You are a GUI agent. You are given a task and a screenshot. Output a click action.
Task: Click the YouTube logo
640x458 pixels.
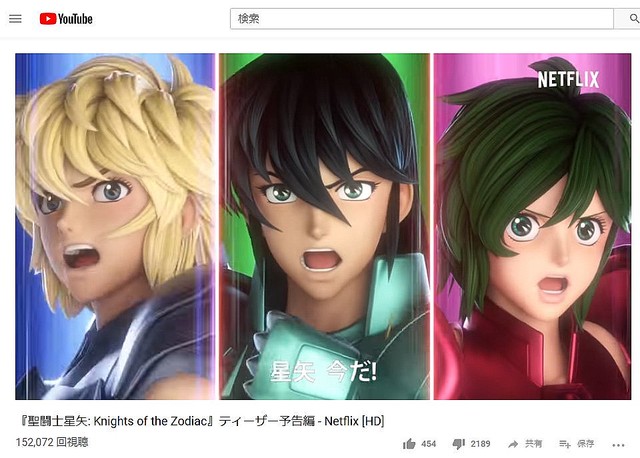click(x=66, y=19)
